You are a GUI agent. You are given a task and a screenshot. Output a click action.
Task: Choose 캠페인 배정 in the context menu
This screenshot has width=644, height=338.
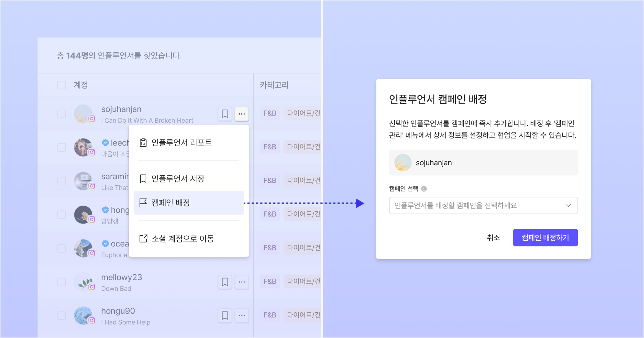click(189, 202)
